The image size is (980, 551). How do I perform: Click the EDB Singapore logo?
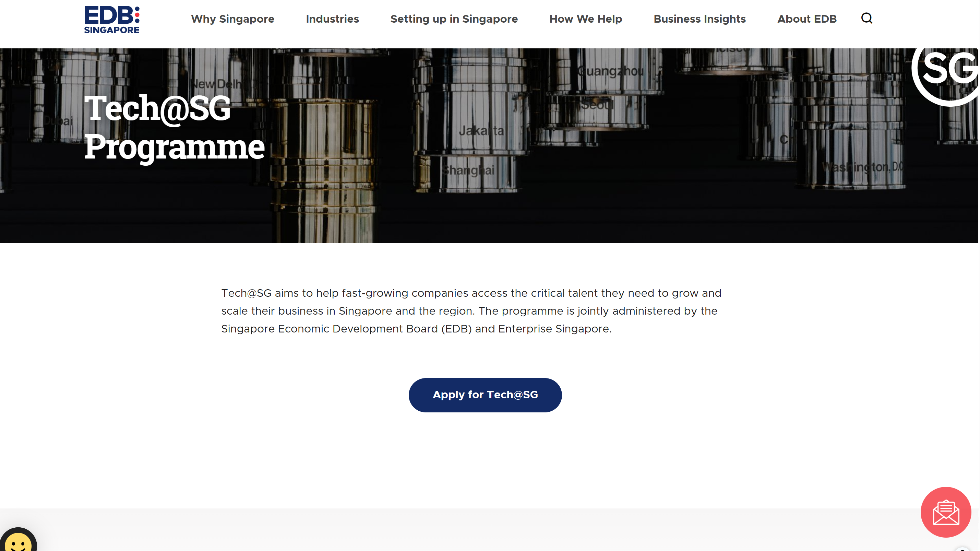[x=112, y=20]
